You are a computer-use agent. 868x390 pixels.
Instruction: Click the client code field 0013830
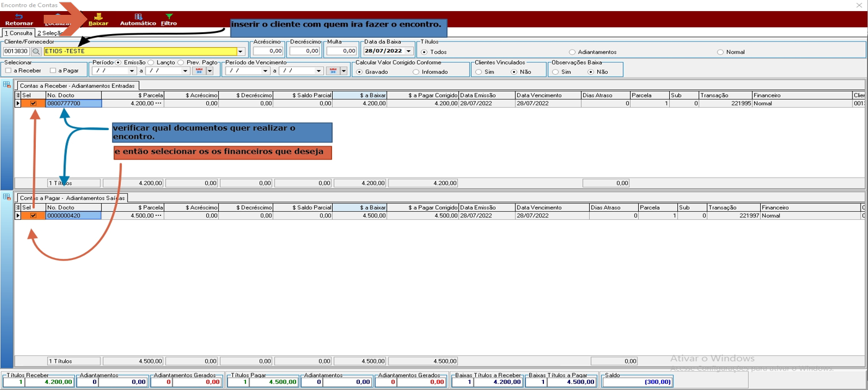(x=16, y=51)
